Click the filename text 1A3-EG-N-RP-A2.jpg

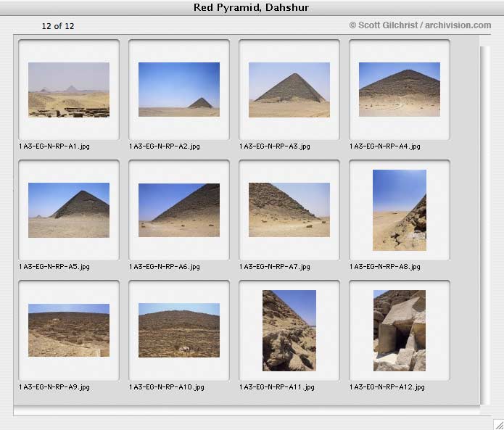pos(165,146)
